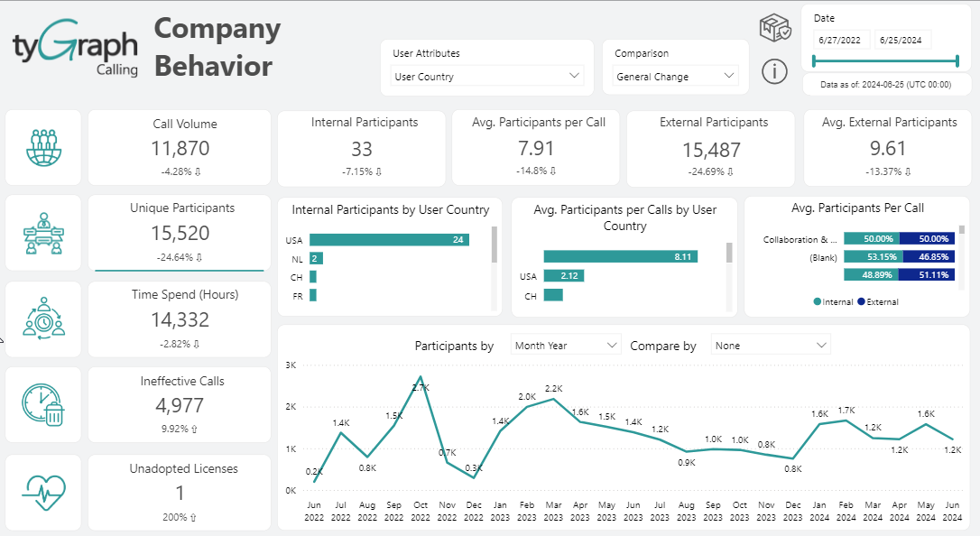Open the Month Year dropdown
980x536 pixels.
(x=566, y=346)
